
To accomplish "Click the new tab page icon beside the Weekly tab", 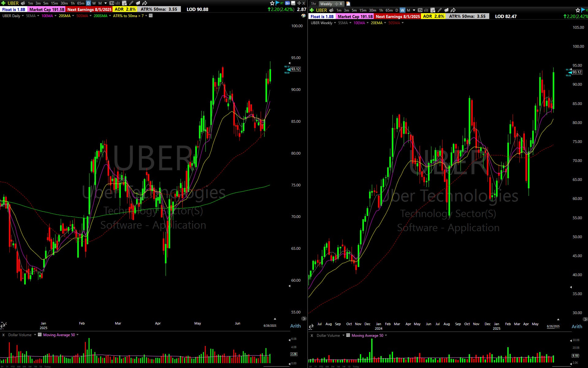I will point(348,4).
